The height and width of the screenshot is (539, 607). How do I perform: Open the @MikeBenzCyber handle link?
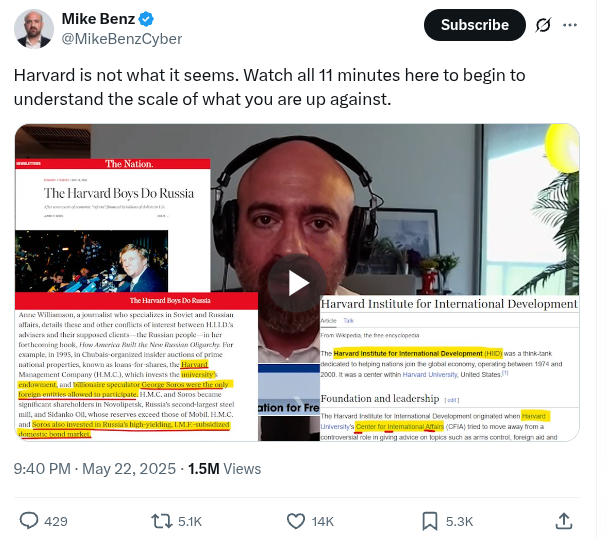point(122,39)
